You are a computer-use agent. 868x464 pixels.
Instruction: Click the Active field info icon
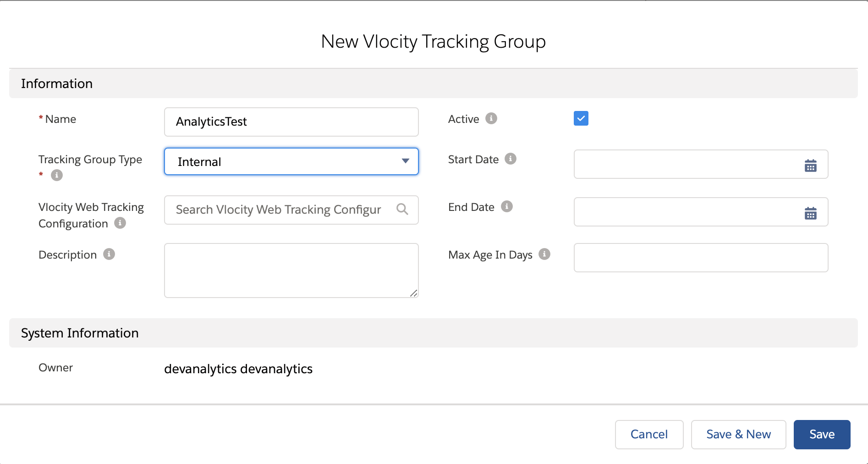click(x=491, y=118)
